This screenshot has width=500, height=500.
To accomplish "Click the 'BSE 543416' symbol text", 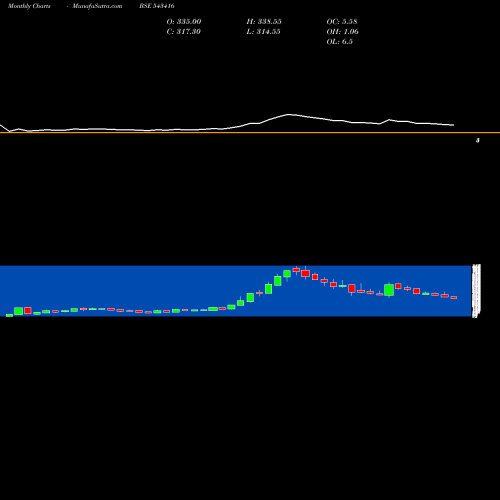I will [157, 6].
